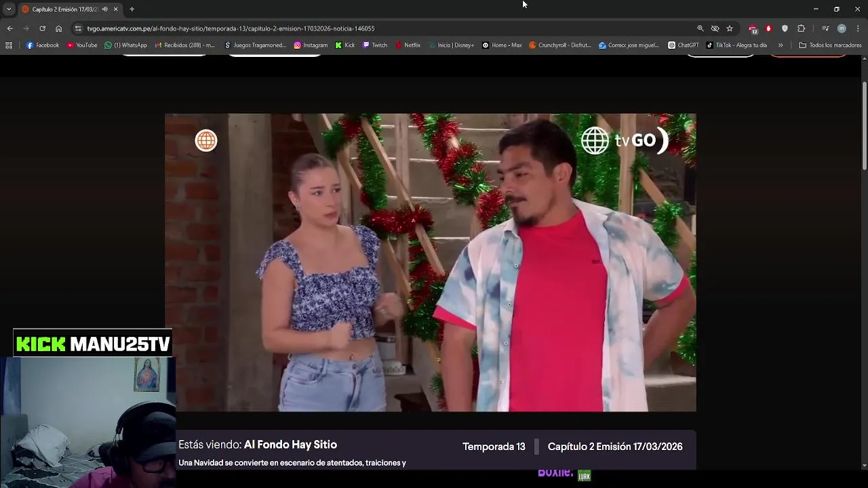This screenshot has height=488, width=868.
Task: Click the crossed-eye tracking protection icon
Action: coord(715,28)
